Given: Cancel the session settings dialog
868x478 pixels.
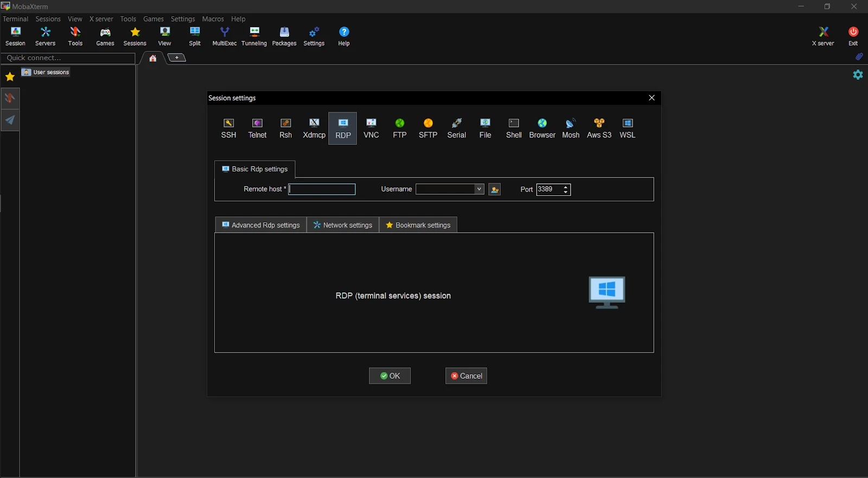Looking at the screenshot, I should 466,376.
